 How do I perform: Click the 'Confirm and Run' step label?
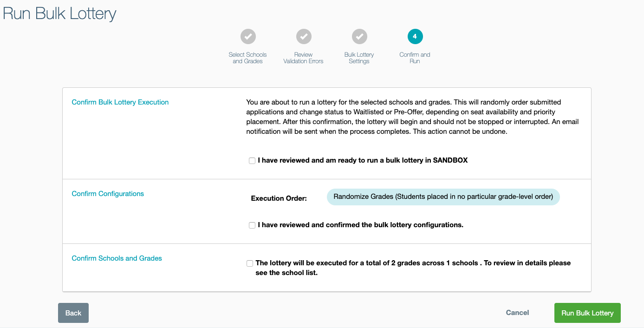(x=415, y=58)
